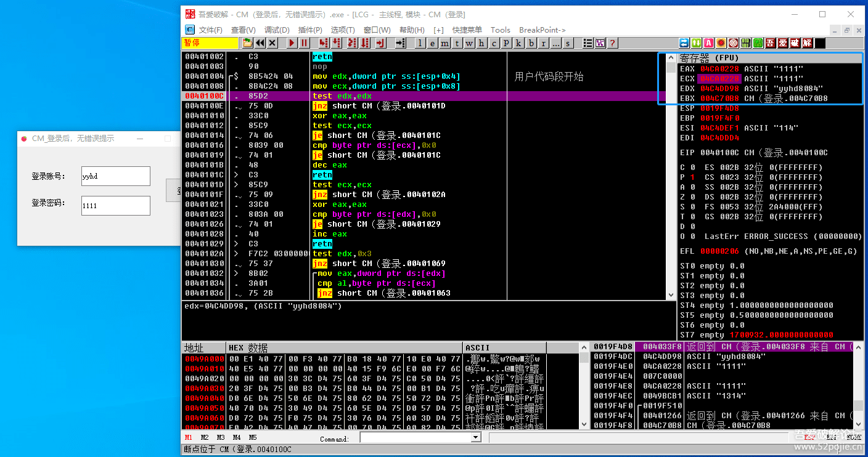Click the 寄存器 (FPU) registers header
Image resolution: width=868 pixels, height=457 pixels.
(709, 58)
